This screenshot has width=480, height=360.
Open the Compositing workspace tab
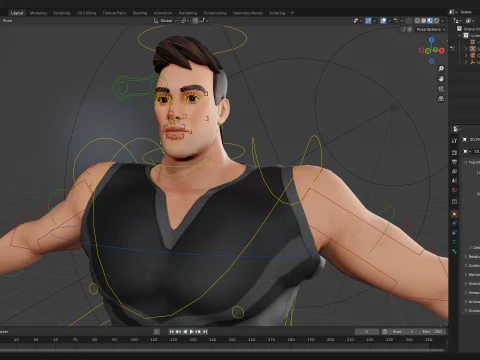click(215, 13)
